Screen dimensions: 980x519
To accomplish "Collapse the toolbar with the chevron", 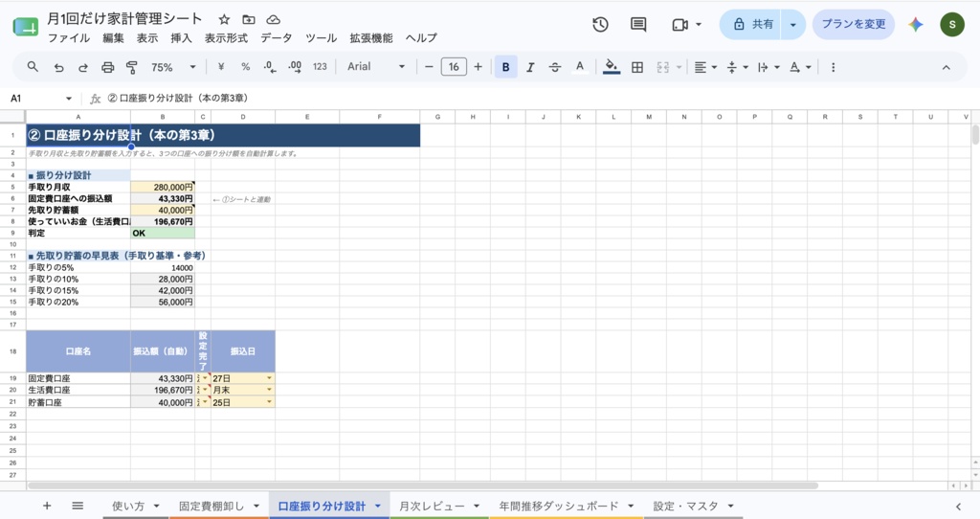I will tap(947, 68).
